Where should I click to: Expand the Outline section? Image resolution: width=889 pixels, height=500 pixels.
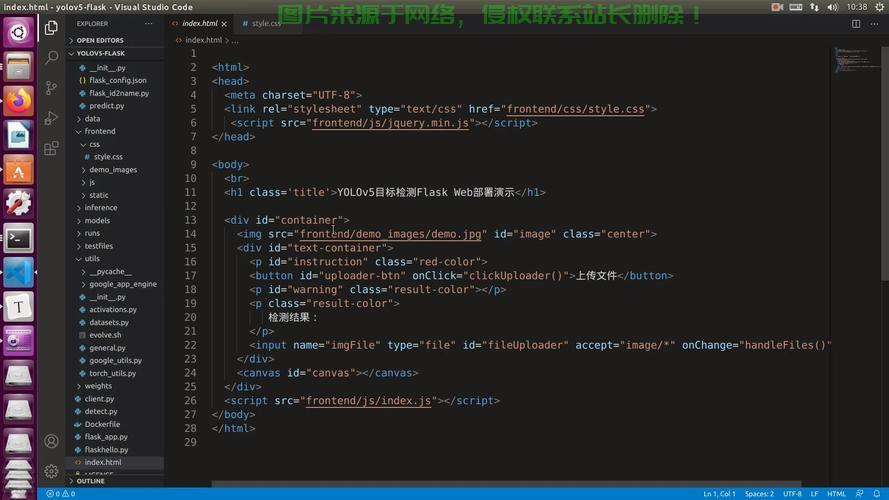pos(90,481)
